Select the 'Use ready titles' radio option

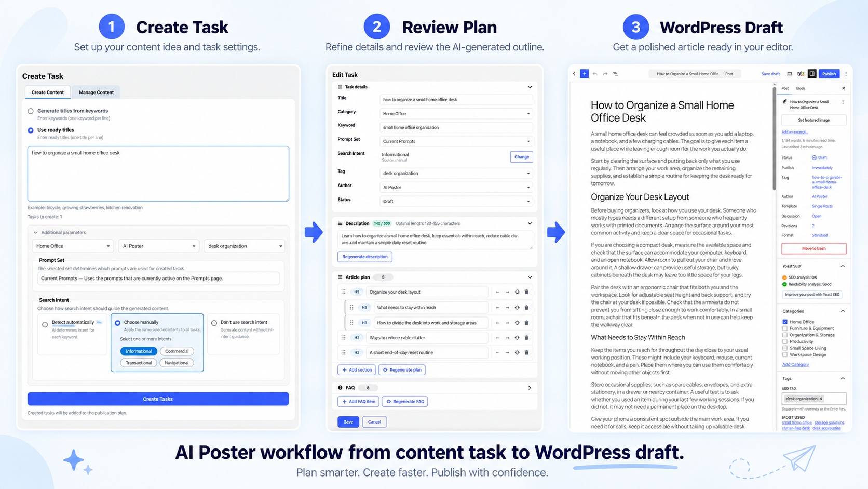point(31,130)
